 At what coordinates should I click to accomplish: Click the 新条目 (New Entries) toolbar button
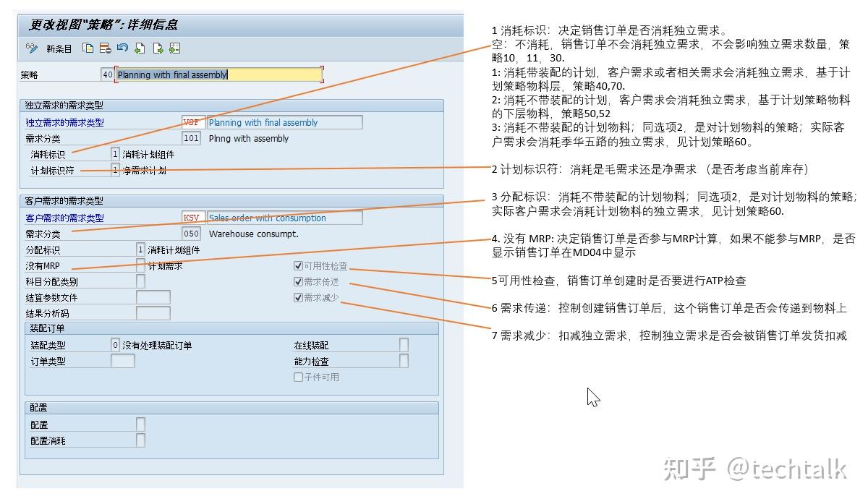point(57,48)
